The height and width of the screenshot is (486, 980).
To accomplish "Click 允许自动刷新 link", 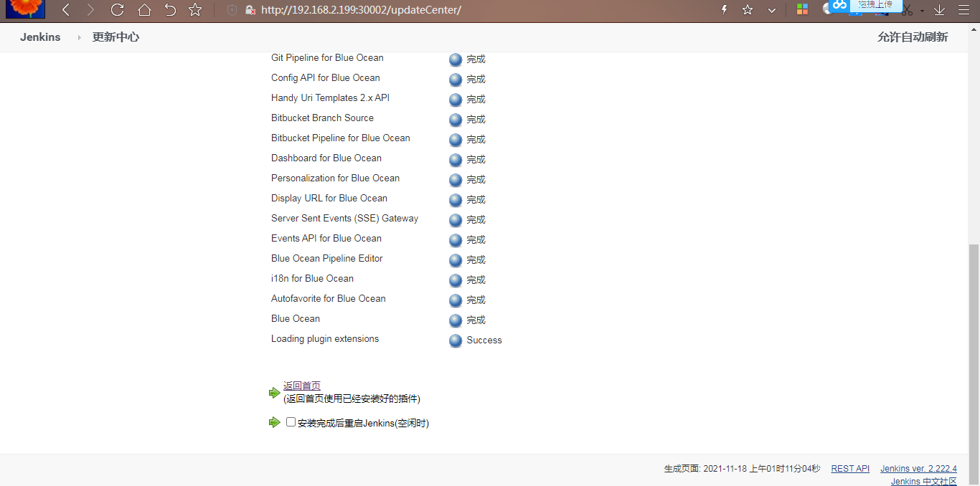I will [x=913, y=37].
